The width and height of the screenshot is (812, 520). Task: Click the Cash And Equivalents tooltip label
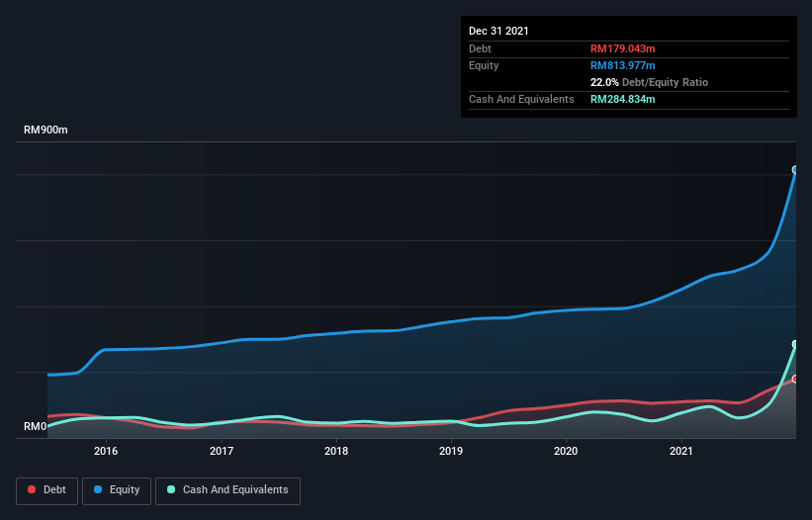pyautogui.click(x=521, y=99)
